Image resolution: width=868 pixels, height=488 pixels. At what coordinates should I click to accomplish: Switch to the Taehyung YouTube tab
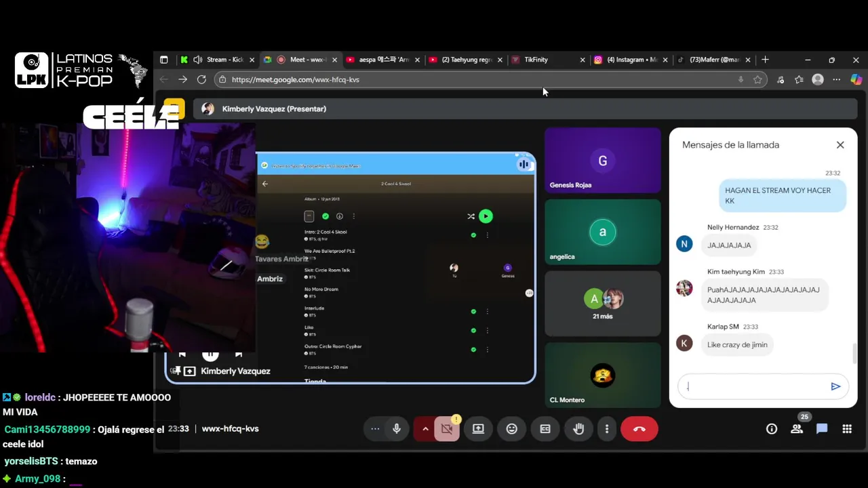(x=467, y=60)
